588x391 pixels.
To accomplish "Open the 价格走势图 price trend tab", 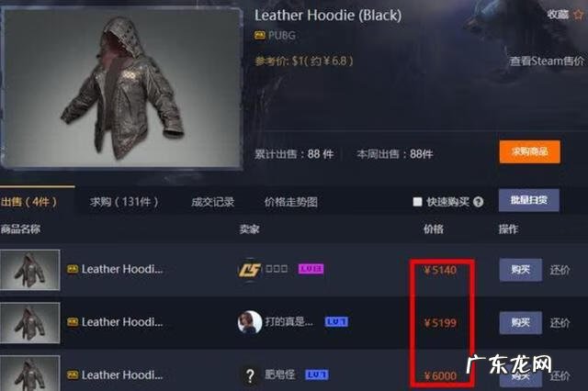I will (291, 202).
